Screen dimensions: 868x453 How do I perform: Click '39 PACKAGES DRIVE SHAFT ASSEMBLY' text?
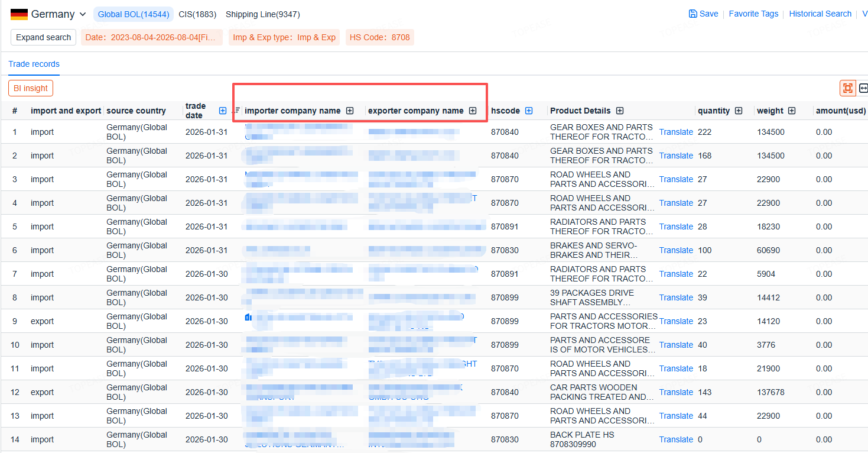coord(592,297)
